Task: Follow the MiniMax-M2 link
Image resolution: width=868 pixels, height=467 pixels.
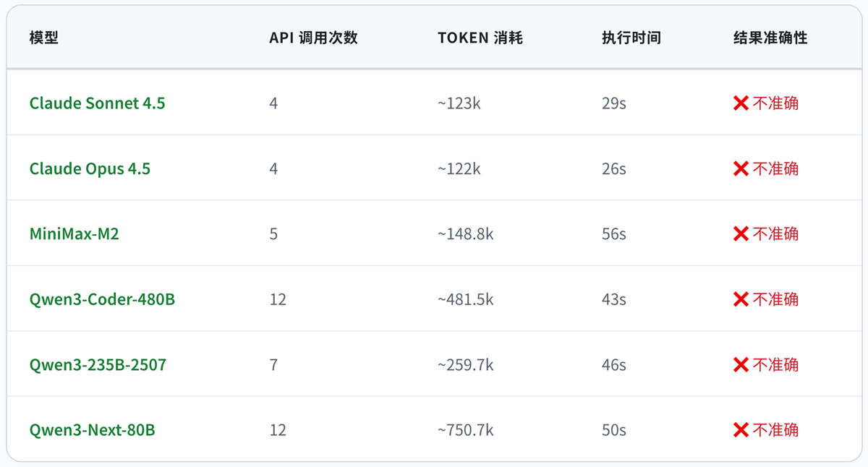Action: tap(74, 233)
